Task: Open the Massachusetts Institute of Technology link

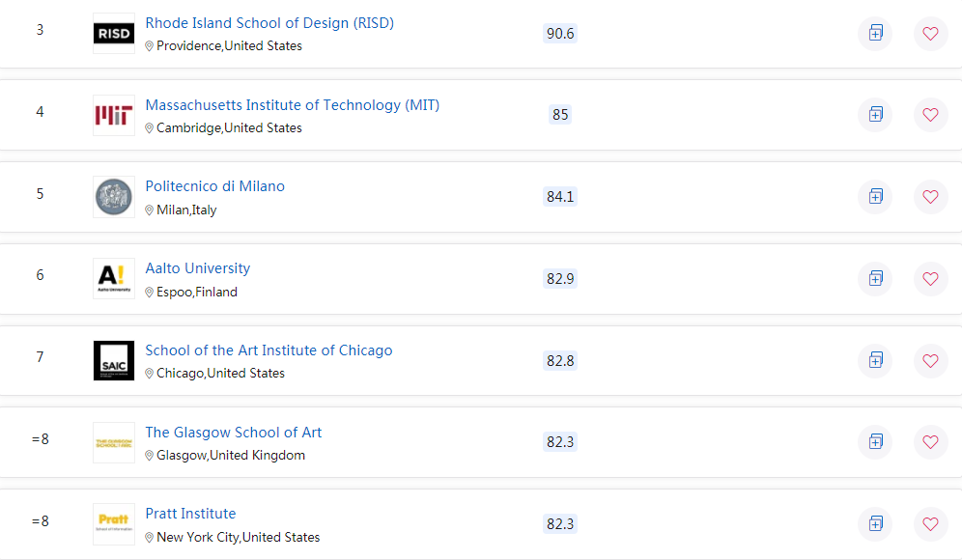Action: tap(292, 105)
